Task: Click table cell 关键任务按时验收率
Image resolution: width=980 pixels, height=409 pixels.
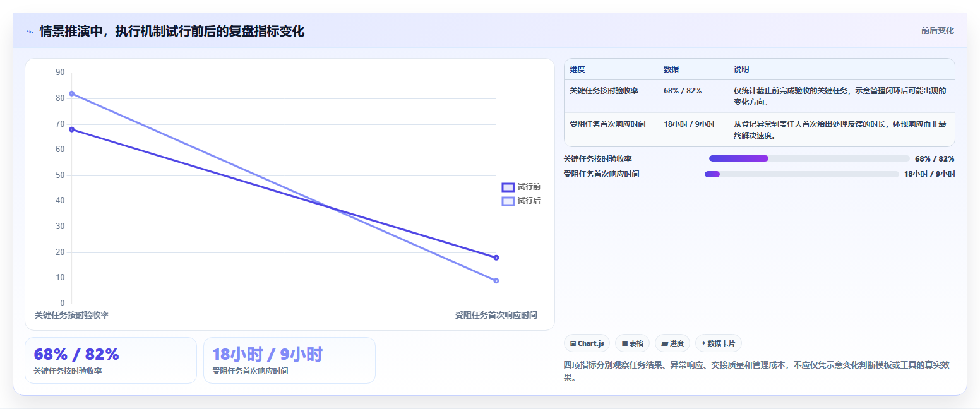Action: point(604,91)
